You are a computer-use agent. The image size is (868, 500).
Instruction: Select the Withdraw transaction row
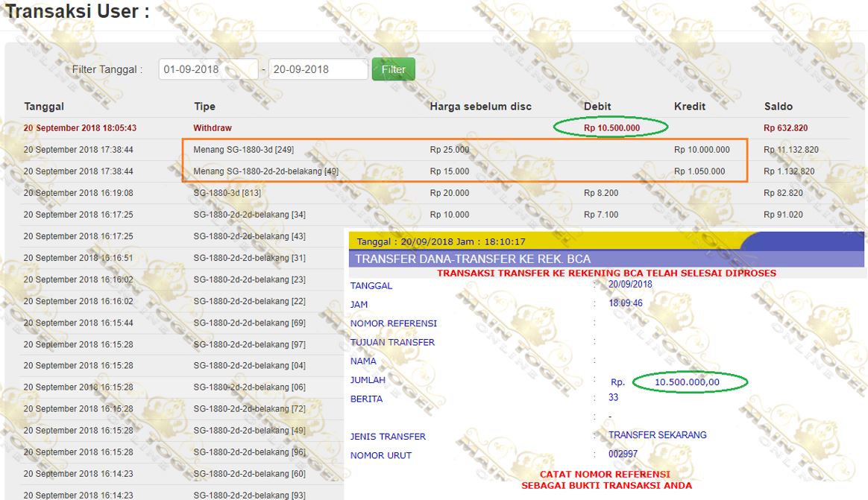(x=213, y=128)
